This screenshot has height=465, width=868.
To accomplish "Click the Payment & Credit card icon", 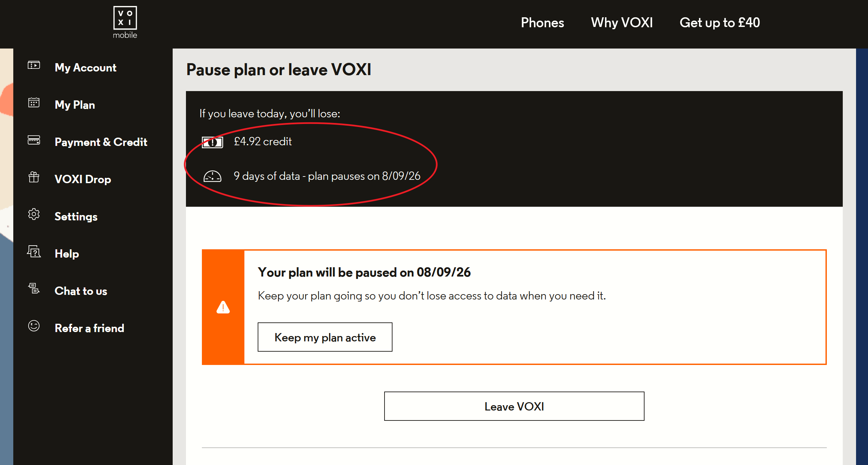I will 34,140.
